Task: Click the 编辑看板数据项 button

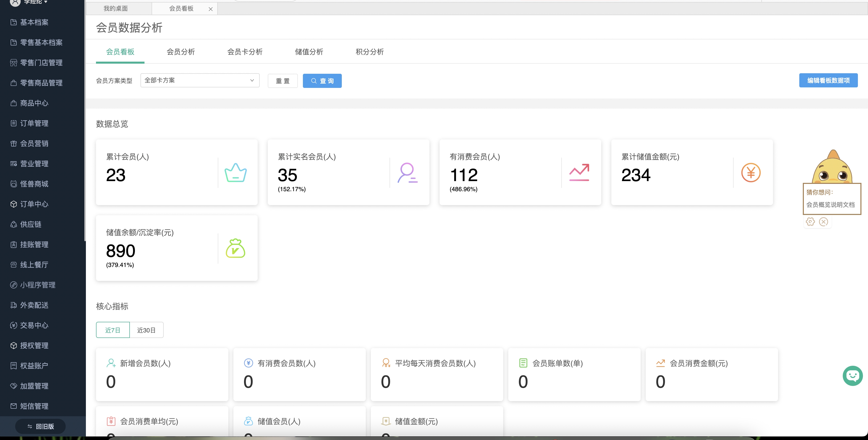Action: coord(829,81)
